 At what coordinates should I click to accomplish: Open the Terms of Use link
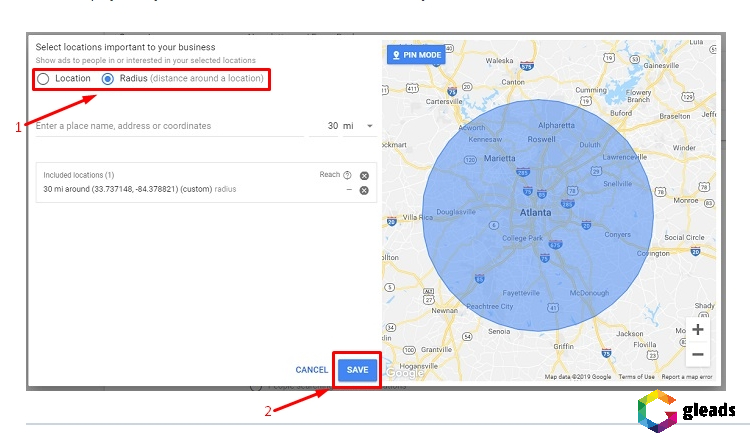pyautogui.click(x=636, y=377)
